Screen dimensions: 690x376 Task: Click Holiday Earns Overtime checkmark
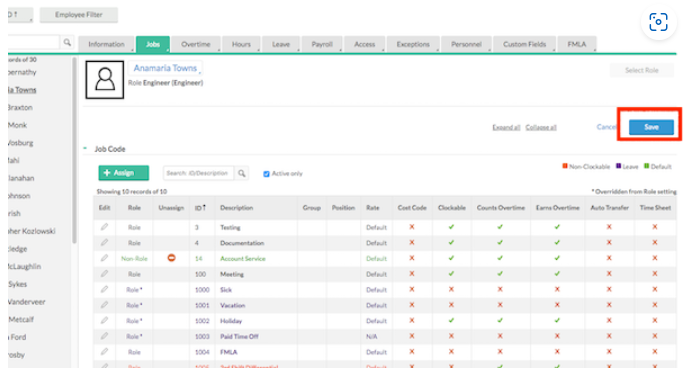point(557,320)
